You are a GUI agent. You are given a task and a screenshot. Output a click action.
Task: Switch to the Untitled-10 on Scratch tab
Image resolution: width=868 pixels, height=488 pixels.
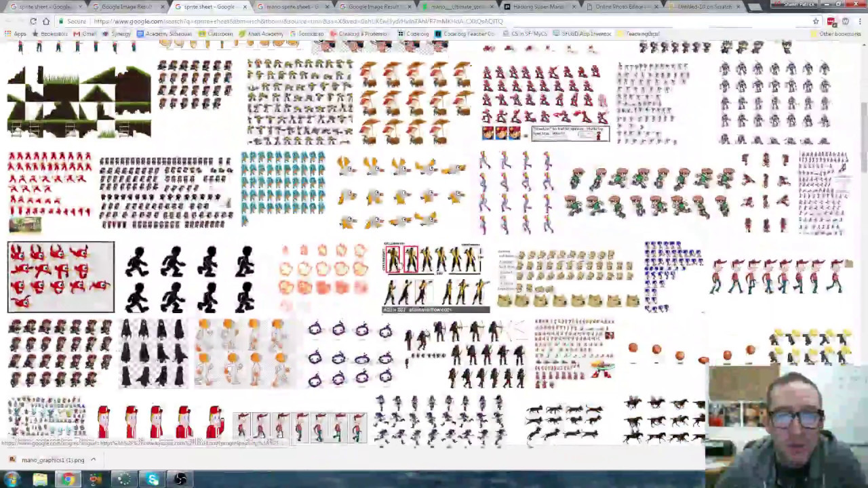pos(704,7)
